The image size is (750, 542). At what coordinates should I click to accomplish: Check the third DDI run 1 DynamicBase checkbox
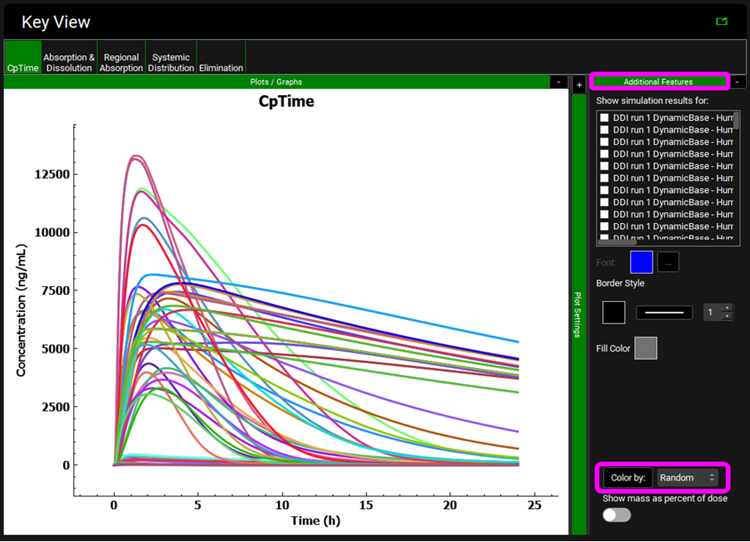604,142
